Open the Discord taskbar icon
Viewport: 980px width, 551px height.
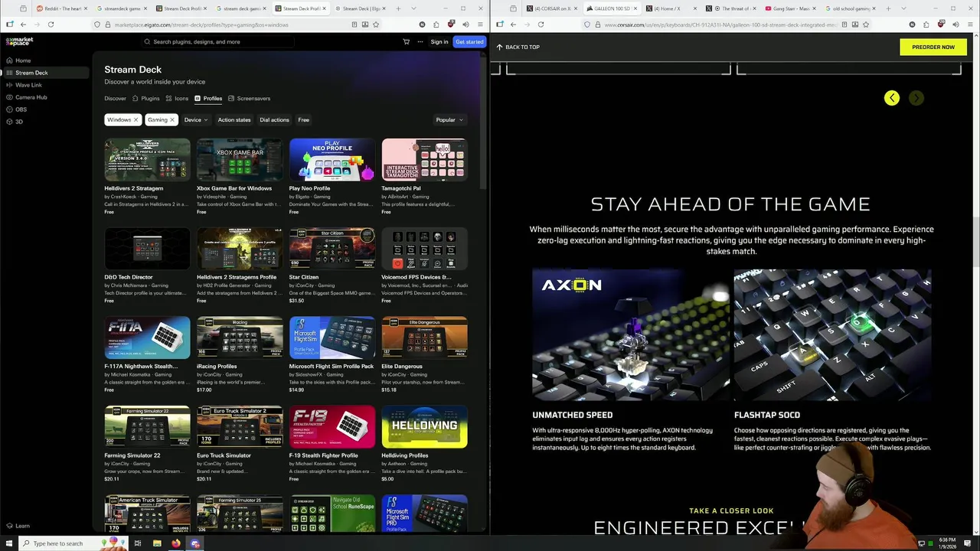pos(195,543)
